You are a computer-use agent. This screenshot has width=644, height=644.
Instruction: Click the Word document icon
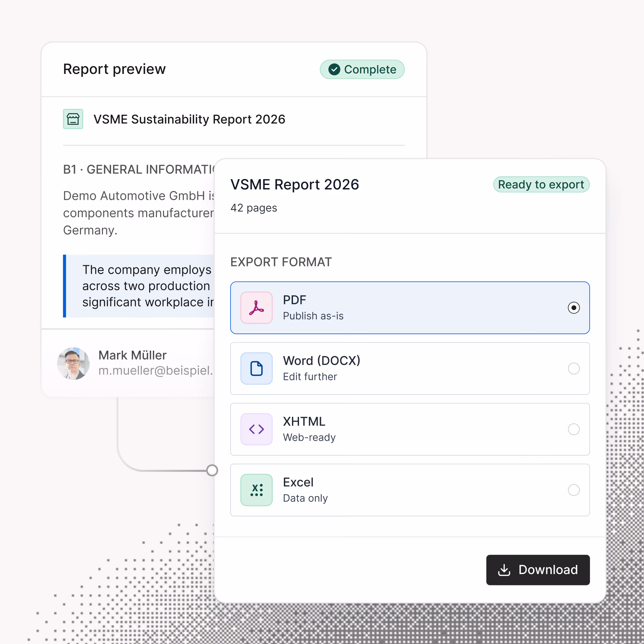click(x=257, y=369)
